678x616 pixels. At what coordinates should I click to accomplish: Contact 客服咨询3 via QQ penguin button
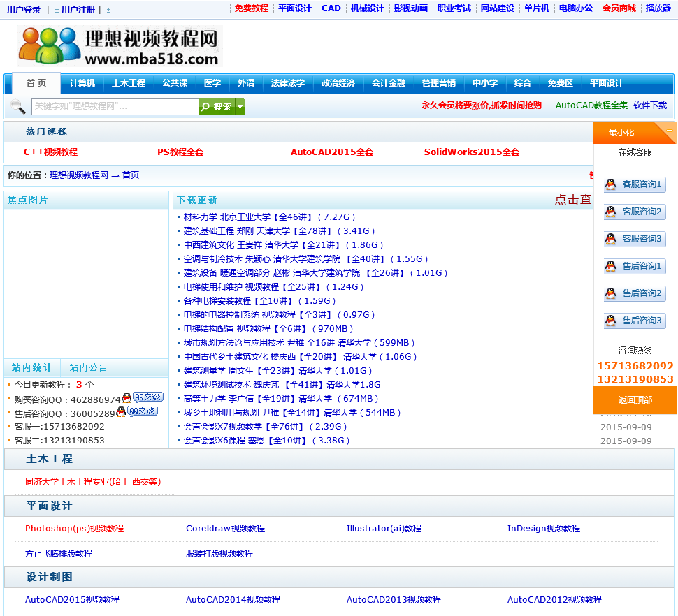coord(635,239)
